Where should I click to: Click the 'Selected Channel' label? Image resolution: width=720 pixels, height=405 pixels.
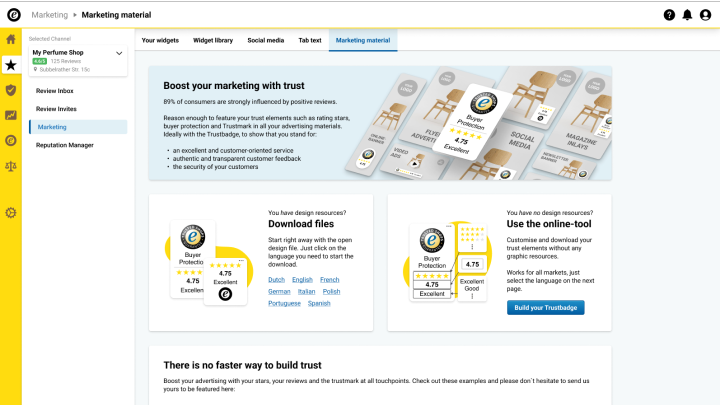coord(50,39)
